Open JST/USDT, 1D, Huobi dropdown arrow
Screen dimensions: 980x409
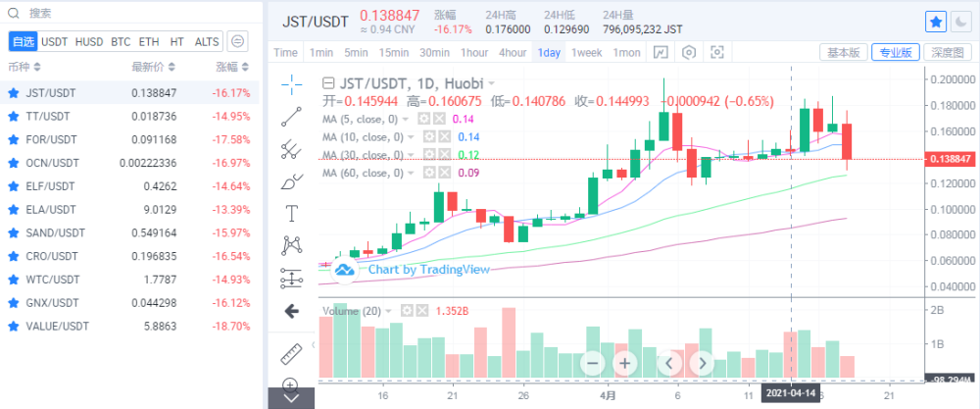pos(492,83)
